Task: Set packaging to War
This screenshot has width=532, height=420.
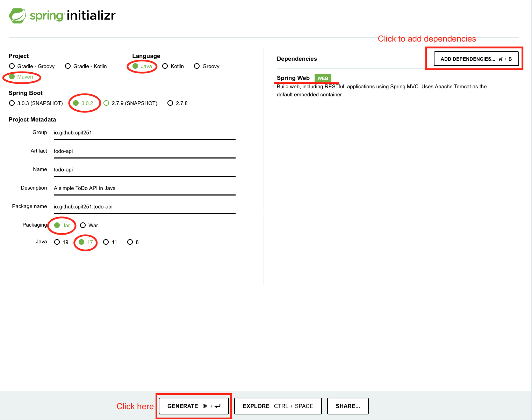Action: [89, 226]
